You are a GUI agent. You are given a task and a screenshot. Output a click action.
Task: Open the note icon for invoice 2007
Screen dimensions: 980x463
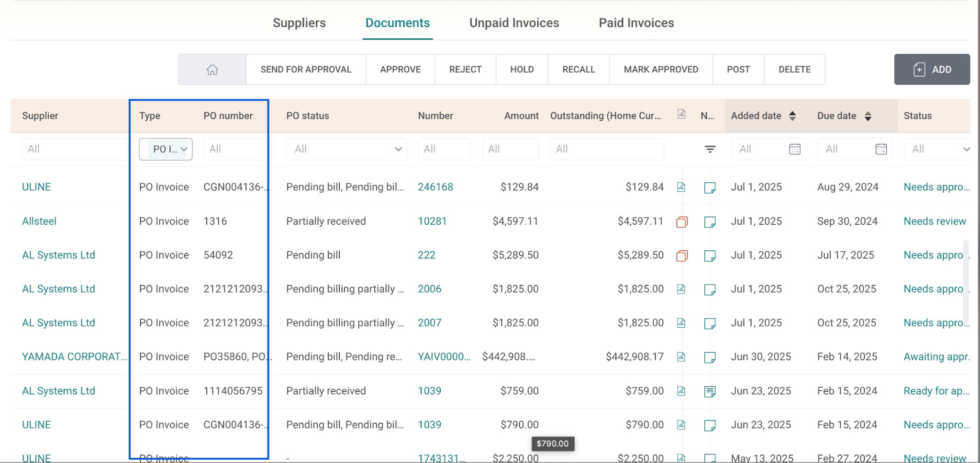[x=710, y=323]
